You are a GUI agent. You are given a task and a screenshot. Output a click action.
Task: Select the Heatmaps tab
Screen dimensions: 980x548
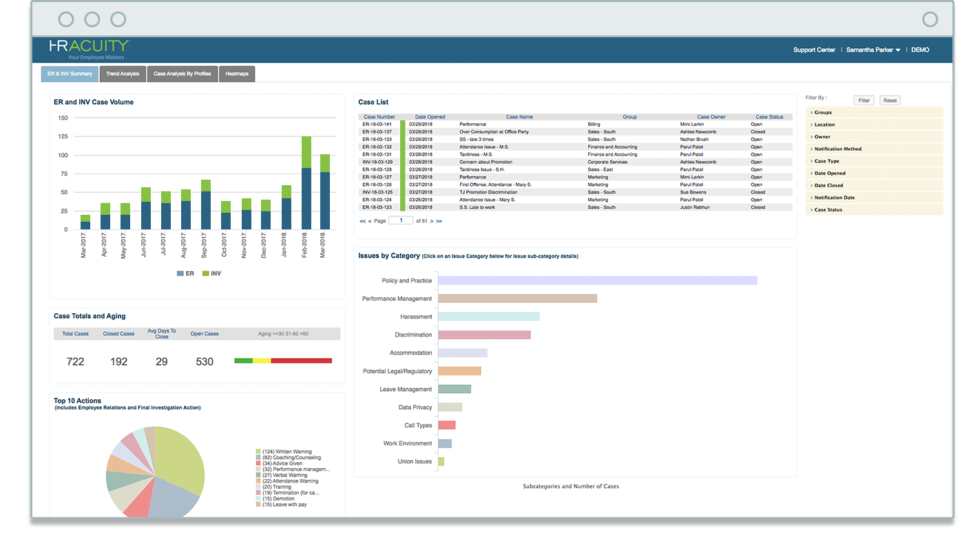[x=237, y=74]
